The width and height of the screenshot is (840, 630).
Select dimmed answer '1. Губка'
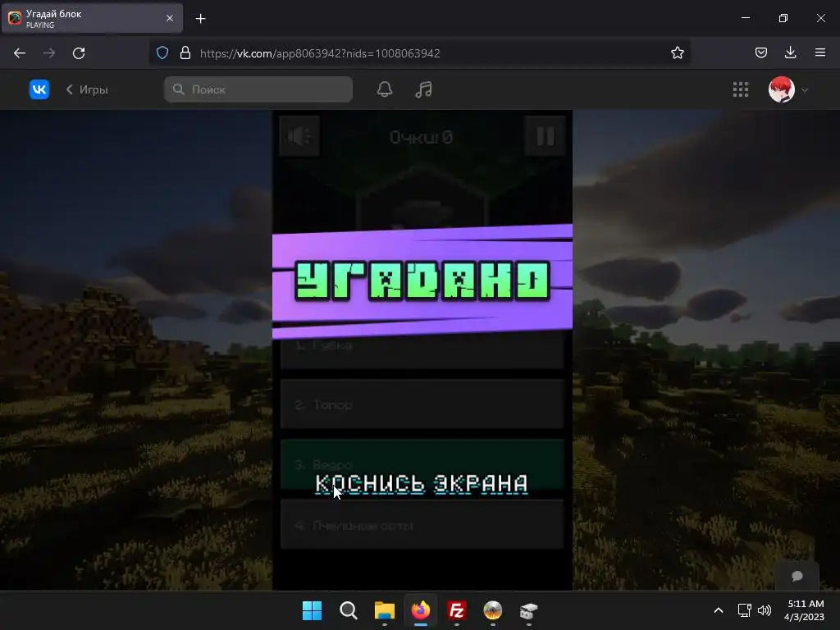(x=422, y=345)
